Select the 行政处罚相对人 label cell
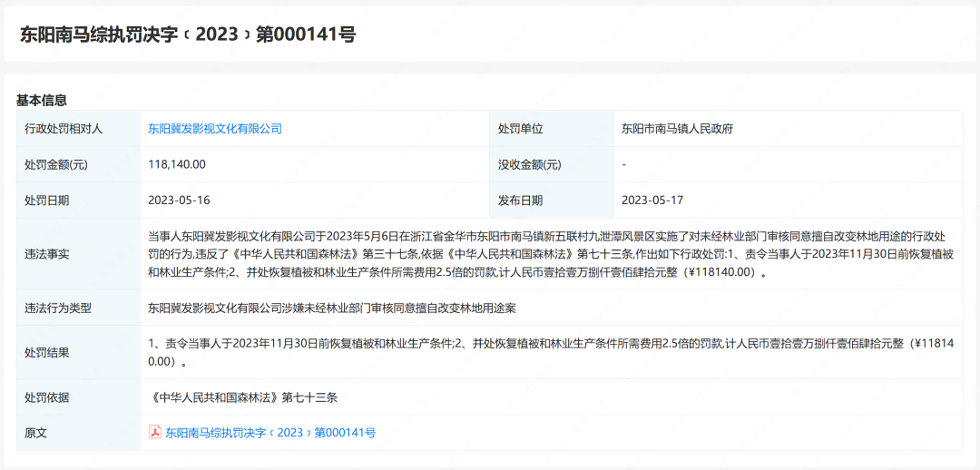Viewport: 980px width, 470px height. 64,129
